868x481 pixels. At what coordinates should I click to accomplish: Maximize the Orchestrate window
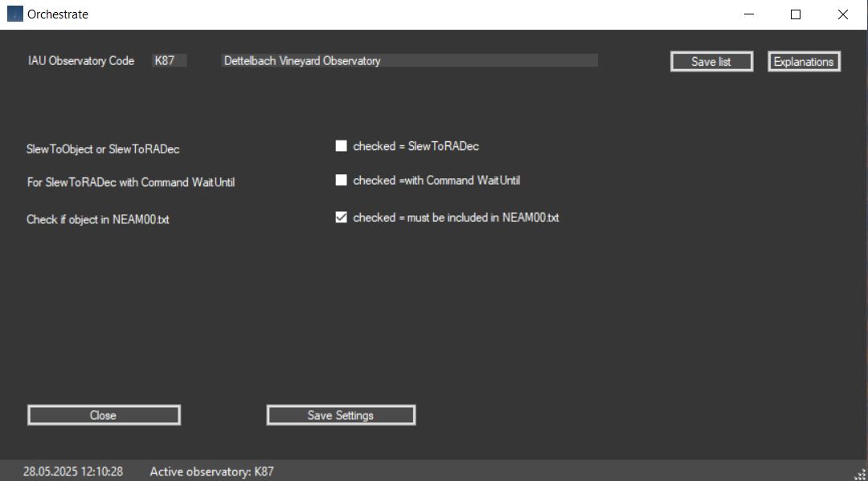point(796,14)
